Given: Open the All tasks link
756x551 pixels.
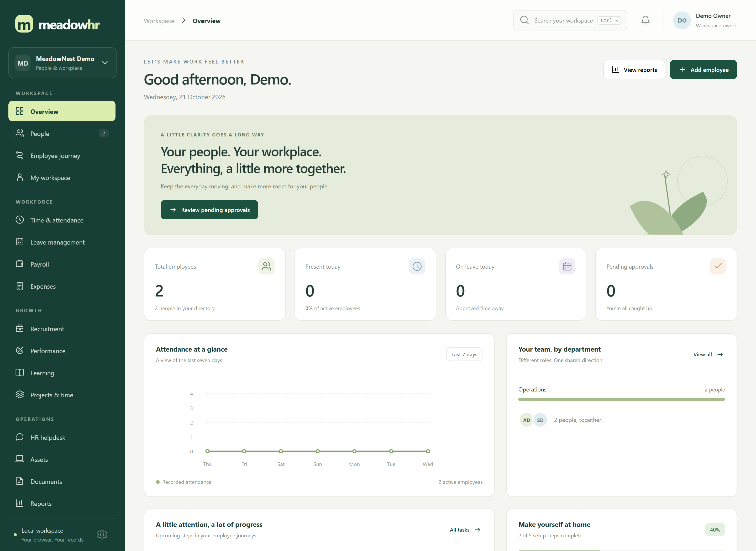Looking at the screenshot, I should [x=465, y=529].
